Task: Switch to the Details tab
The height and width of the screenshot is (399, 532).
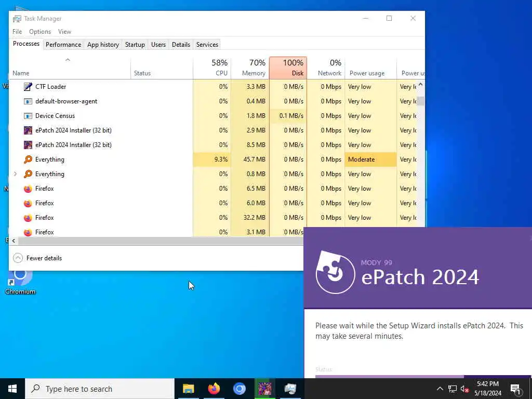Action: pyautogui.click(x=181, y=45)
